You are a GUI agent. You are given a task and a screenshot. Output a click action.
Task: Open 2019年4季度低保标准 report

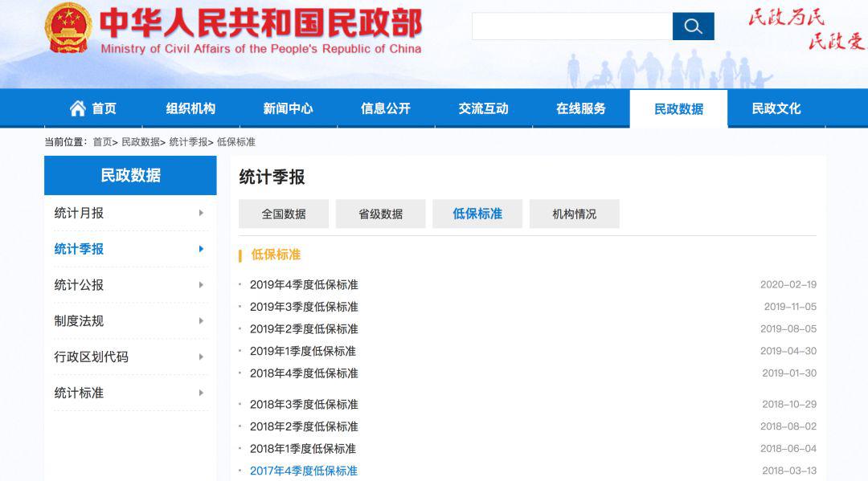304,285
